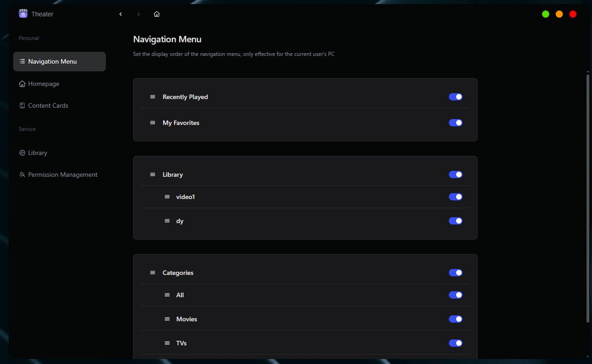Select Navigation Menu in the sidebar
The image size is (592, 364).
tap(60, 61)
